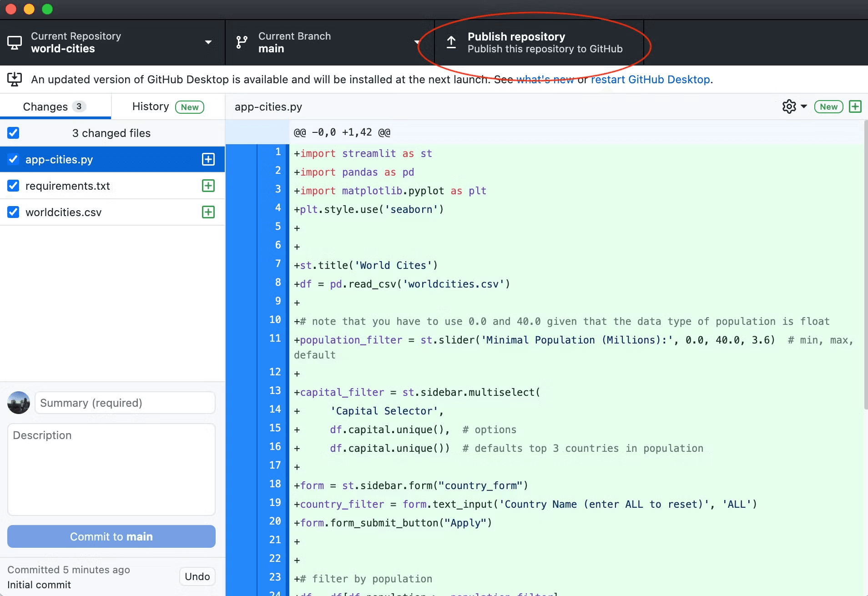Expand the Current Branch dropdown arrow

tap(417, 42)
